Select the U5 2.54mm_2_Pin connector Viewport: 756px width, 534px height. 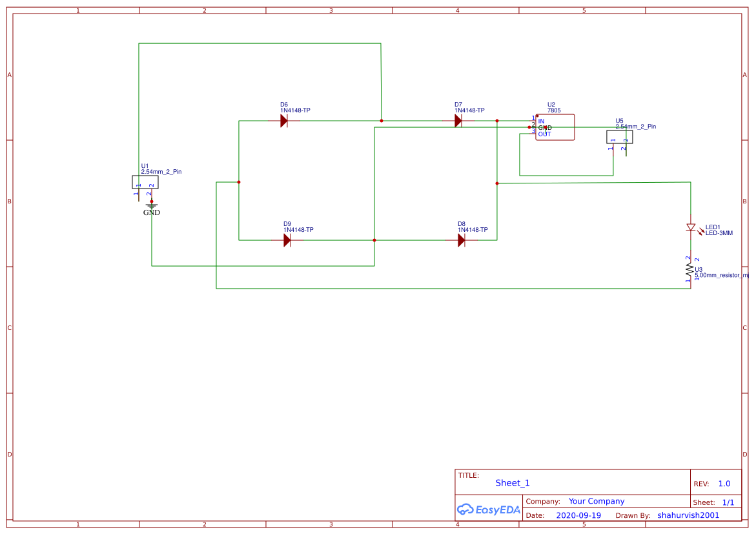pyautogui.click(x=619, y=137)
